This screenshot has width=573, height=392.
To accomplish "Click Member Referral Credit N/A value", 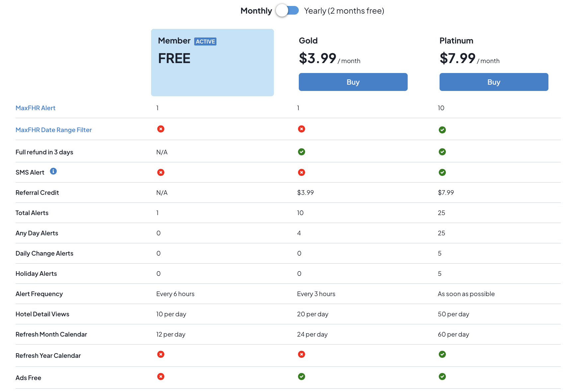I will pos(162,193).
